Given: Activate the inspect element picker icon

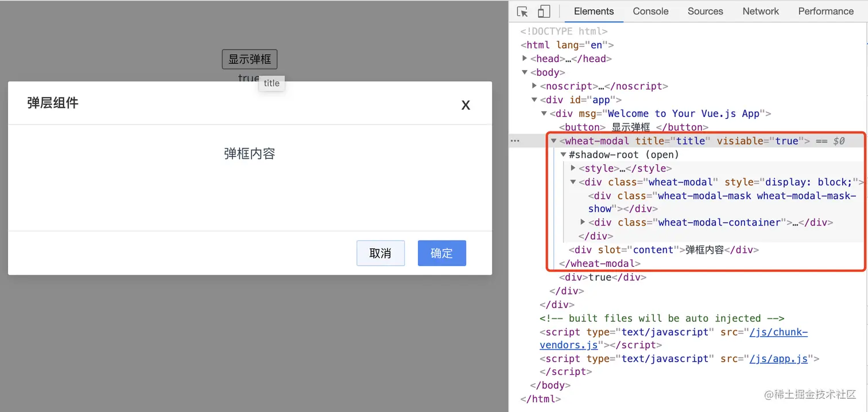Looking at the screenshot, I should [x=522, y=11].
